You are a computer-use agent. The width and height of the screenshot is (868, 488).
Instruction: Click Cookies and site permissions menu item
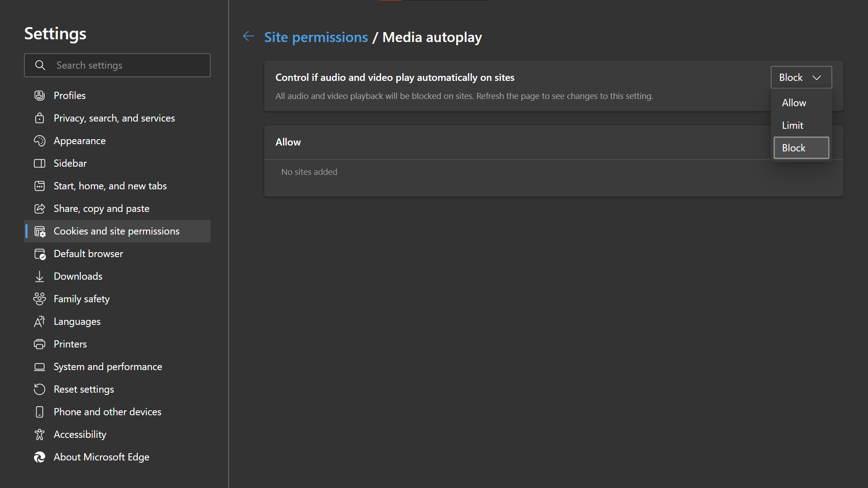coord(116,231)
